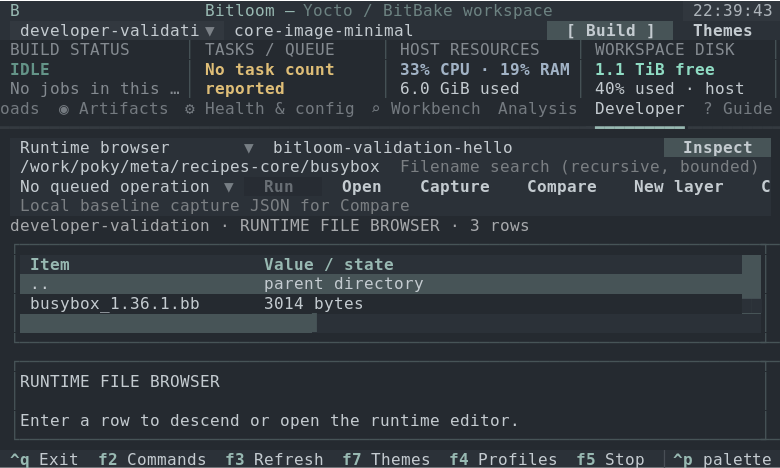Expand the 'No queued operation' dropdown
The height and width of the screenshot is (468, 780).
click(x=127, y=187)
